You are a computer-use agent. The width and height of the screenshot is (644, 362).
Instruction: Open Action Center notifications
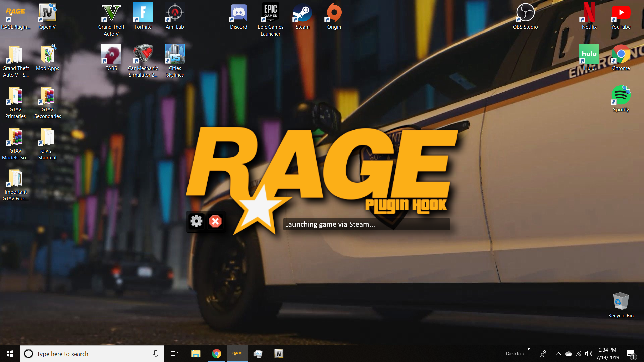tap(631, 354)
